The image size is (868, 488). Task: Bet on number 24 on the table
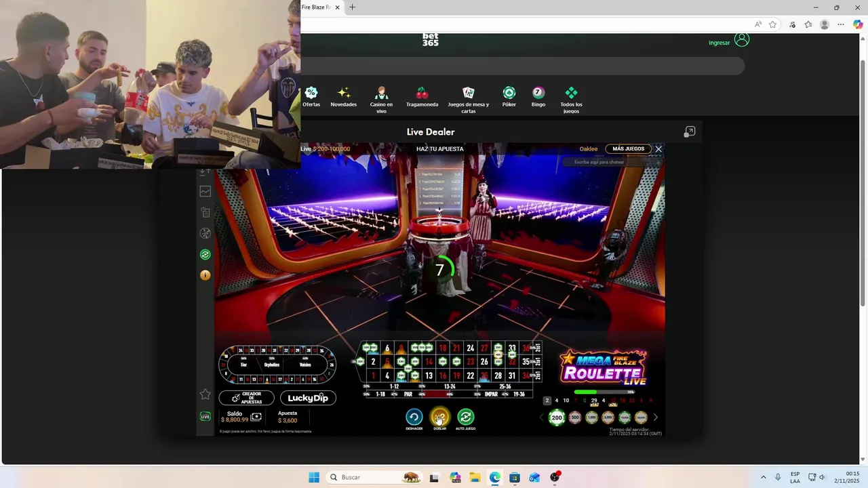tap(470, 348)
